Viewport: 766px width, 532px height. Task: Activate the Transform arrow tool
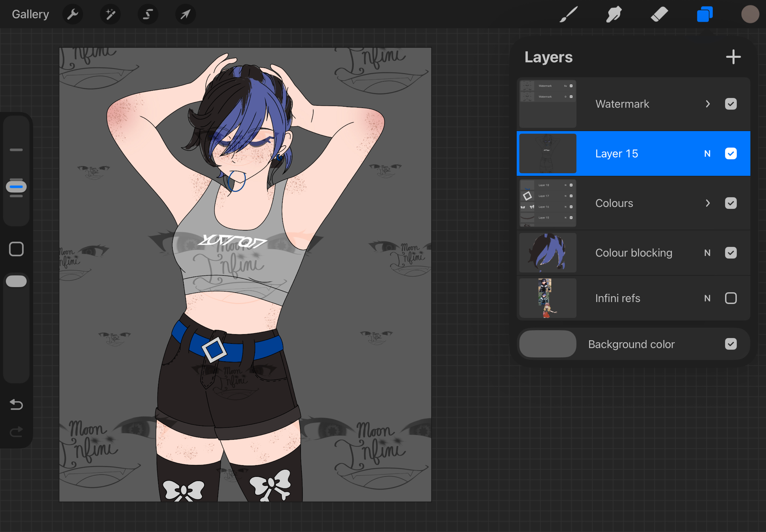(x=185, y=15)
